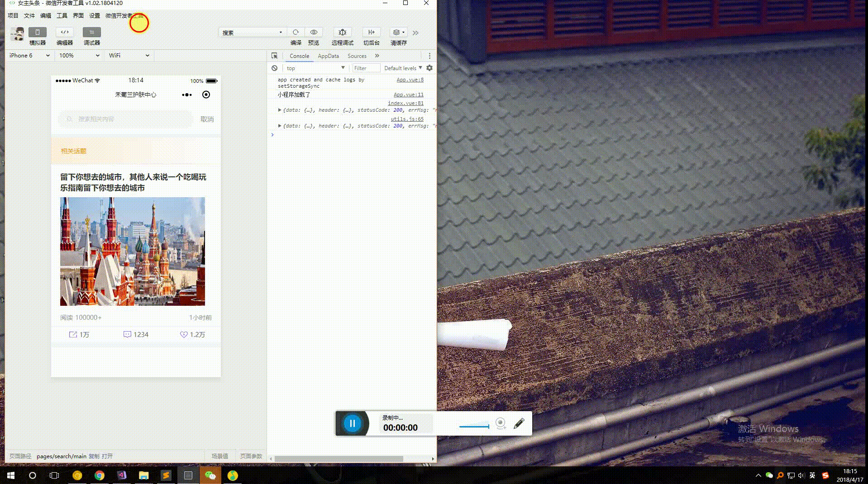Open WeChat from the taskbar
Viewport: 868px width, 484px height.
[210, 475]
